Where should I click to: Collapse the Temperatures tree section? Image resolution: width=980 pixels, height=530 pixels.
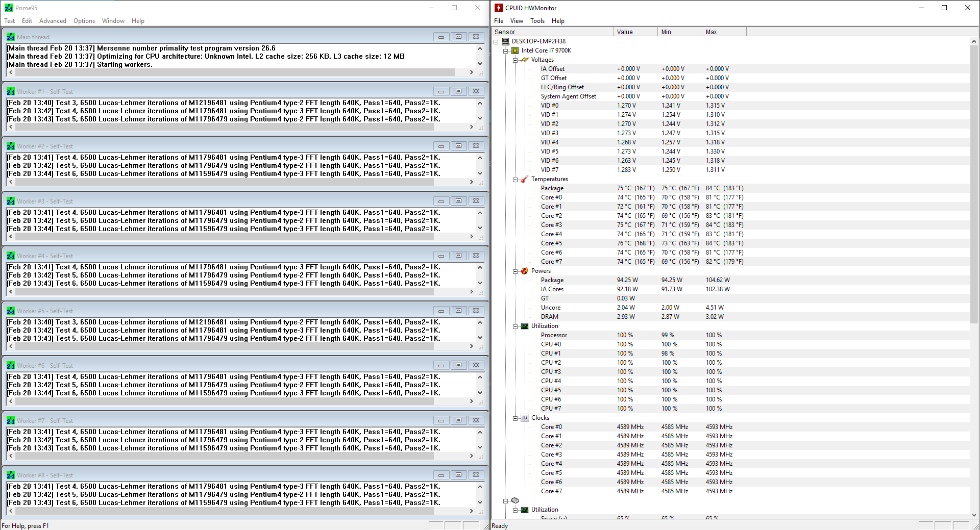coord(515,180)
